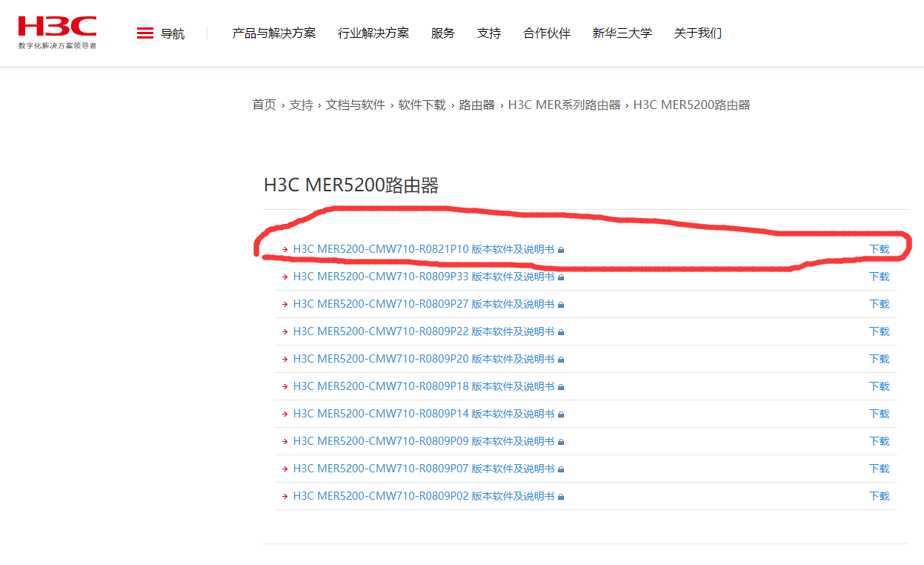
Task: Go to H3C MER系列路由器 breadcrumb
Action: point(565,105)
